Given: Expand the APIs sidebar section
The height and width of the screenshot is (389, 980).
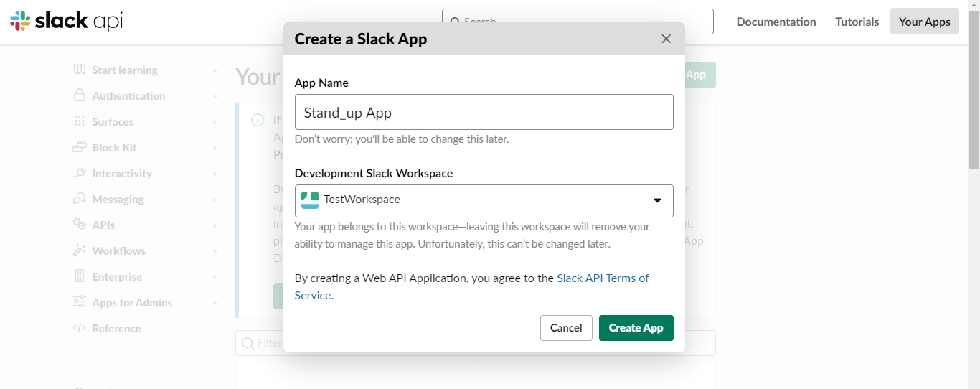Looking at the screenshot, I should (x=103, y=225).
